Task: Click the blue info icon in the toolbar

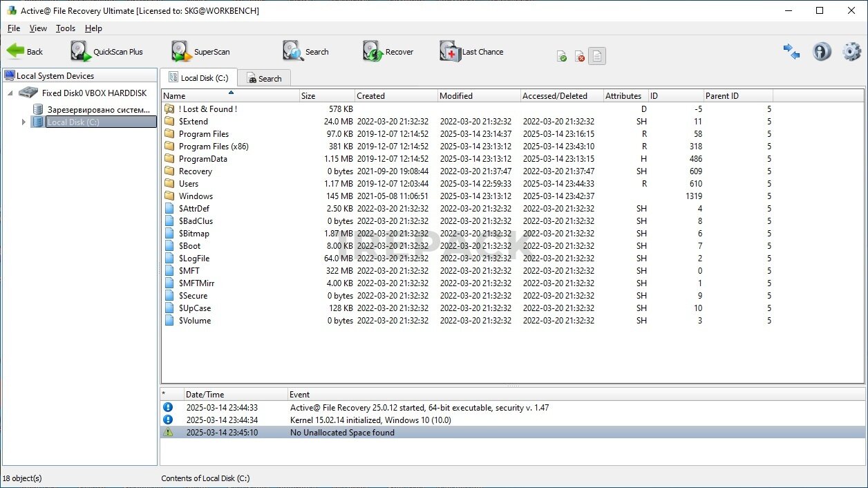Action: click(x=822, y=52)
